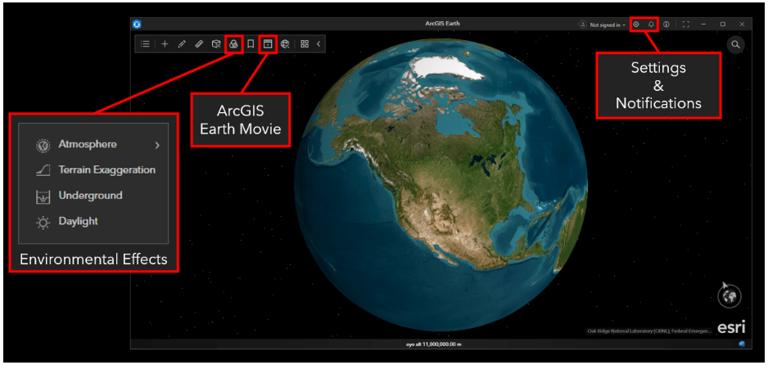
Task: Select the Measure ruler tool
Action: (198, 44)
